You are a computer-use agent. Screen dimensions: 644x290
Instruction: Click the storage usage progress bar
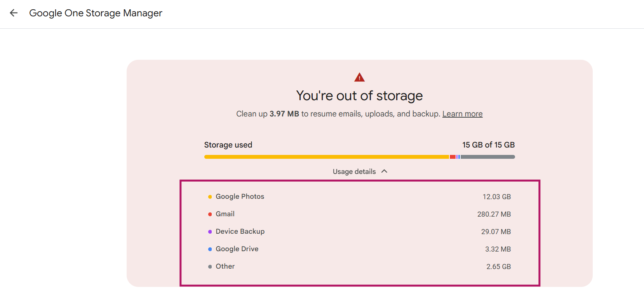tap(359, 156)
